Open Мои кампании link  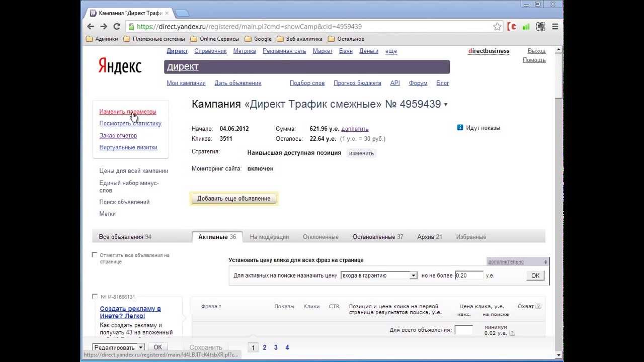click(186, 83)
